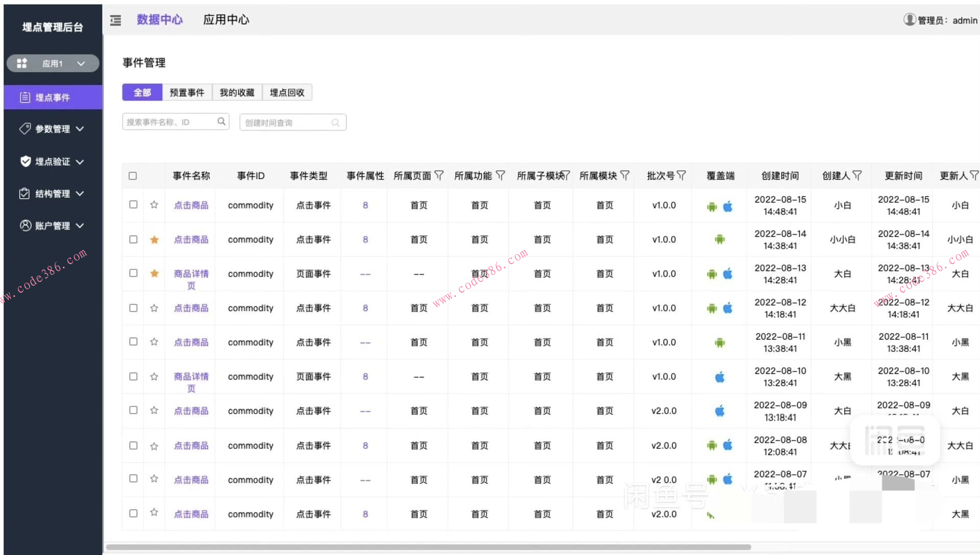
Task: Open the 埋点事件 sidebar menu item
Action: (53, 97)
